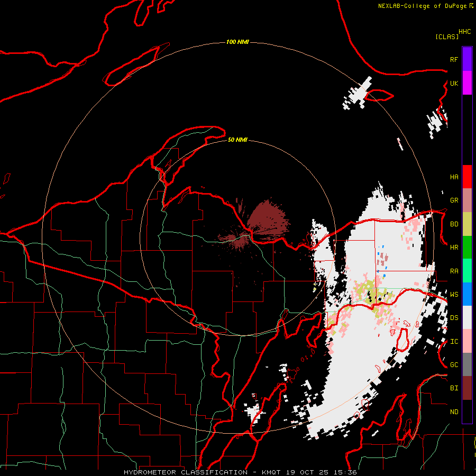The image size is (476, 476).
Task: Click the BD legend label
Action: [454, 224]
